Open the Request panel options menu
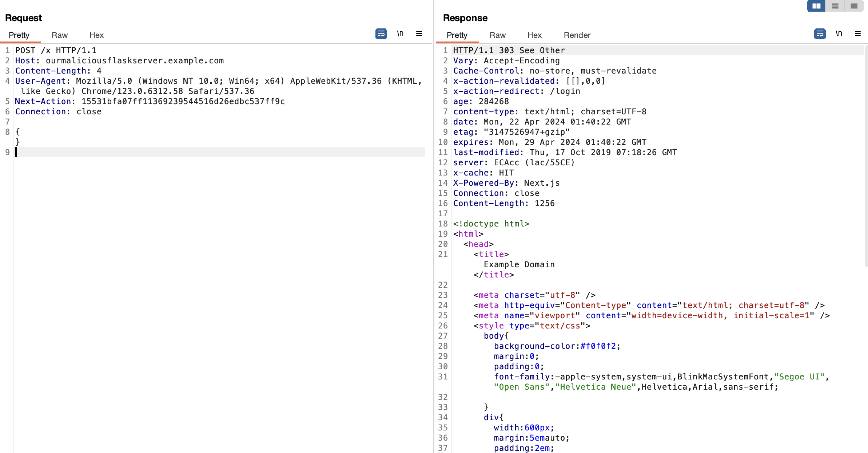 pos(419,34)
